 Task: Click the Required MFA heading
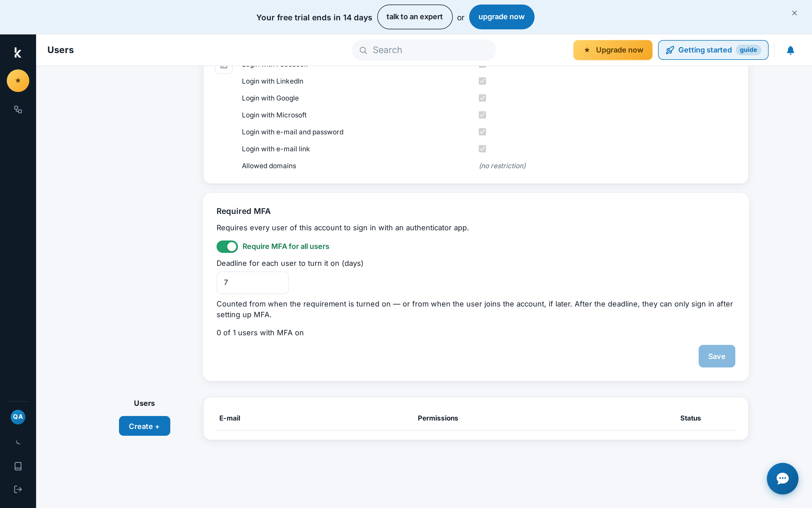pyautogui.click(x=243, y=211)
